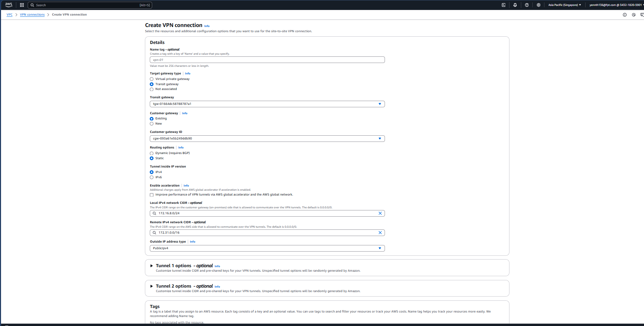Open the settings gear in top bar
The height and width of the screenshot is (326, 644).
[539, 5]
